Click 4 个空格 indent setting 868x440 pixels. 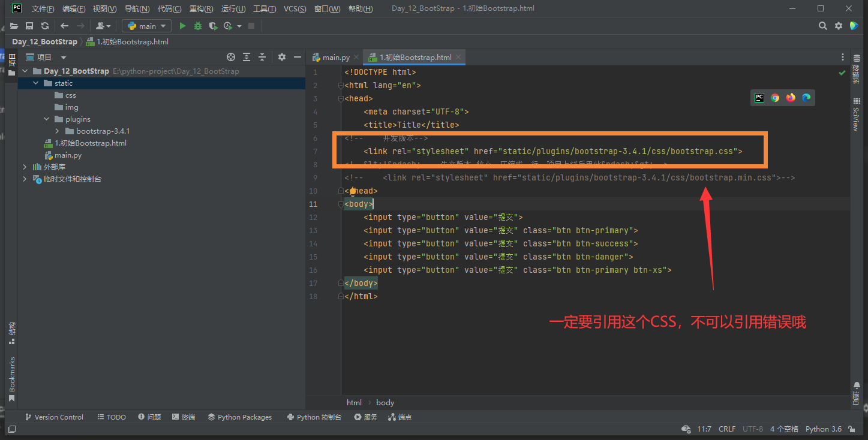[x=784, y=429]
